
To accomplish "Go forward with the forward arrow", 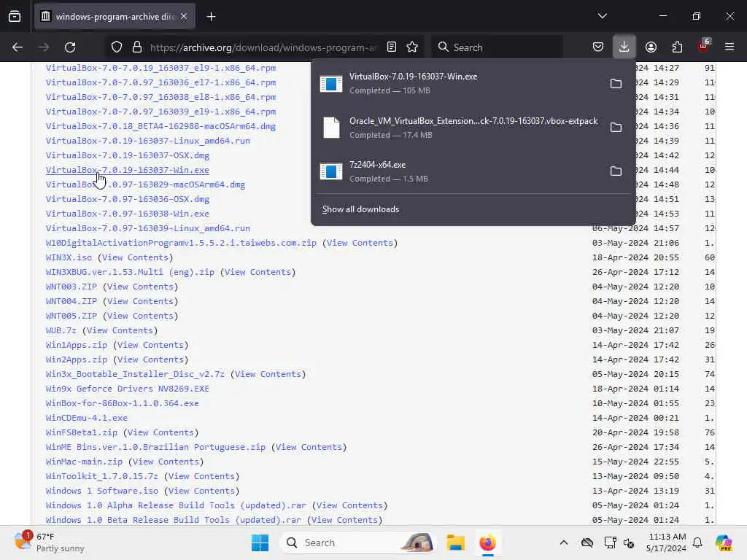I will 44,47.
